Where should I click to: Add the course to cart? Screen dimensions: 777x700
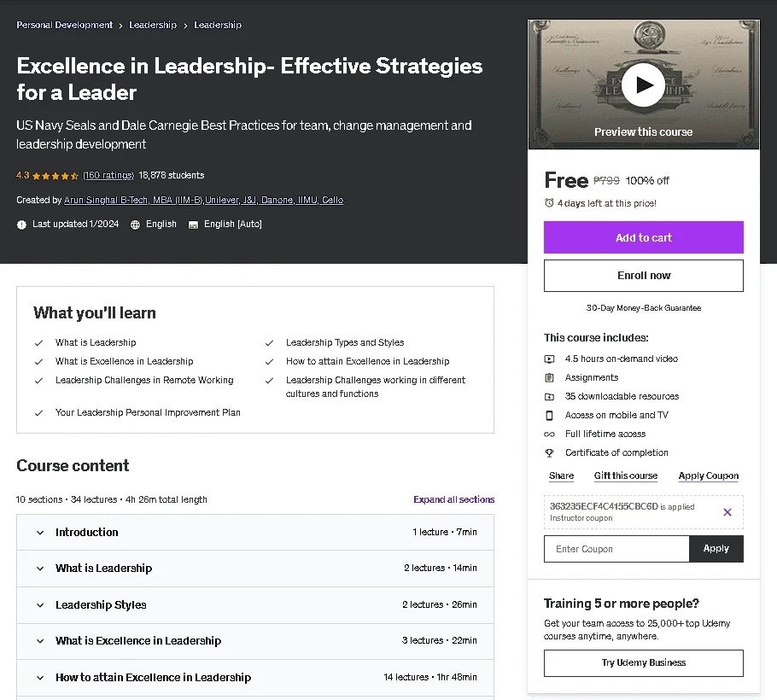[643, 237]
